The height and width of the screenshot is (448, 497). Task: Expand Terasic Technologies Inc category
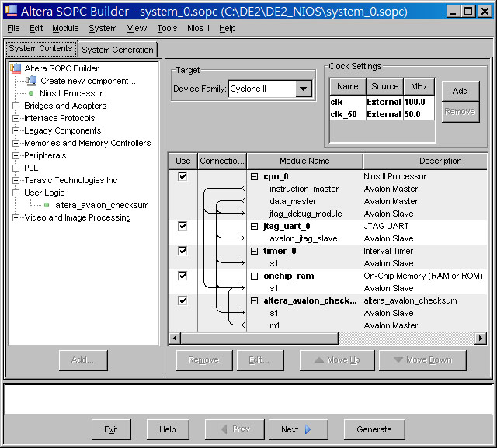16,180
